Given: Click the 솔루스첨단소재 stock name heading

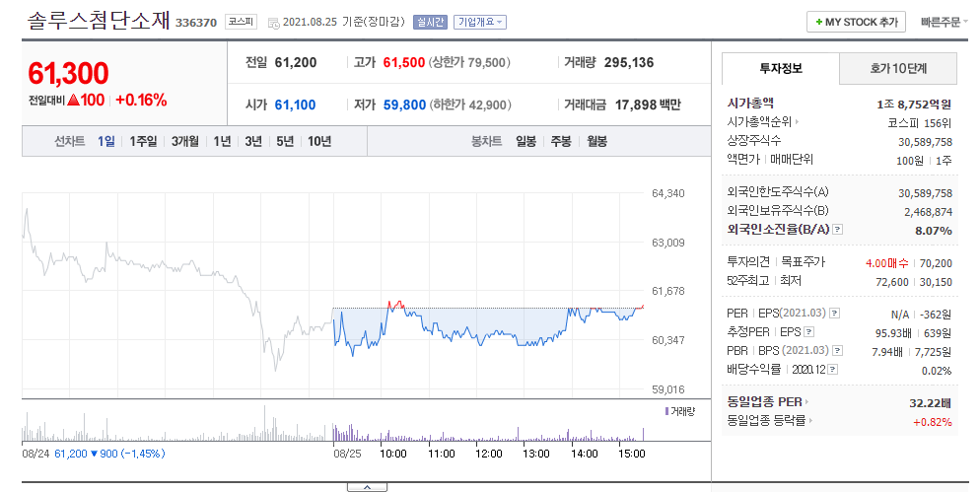Looking at the screenshot, I should coord(99,21).
